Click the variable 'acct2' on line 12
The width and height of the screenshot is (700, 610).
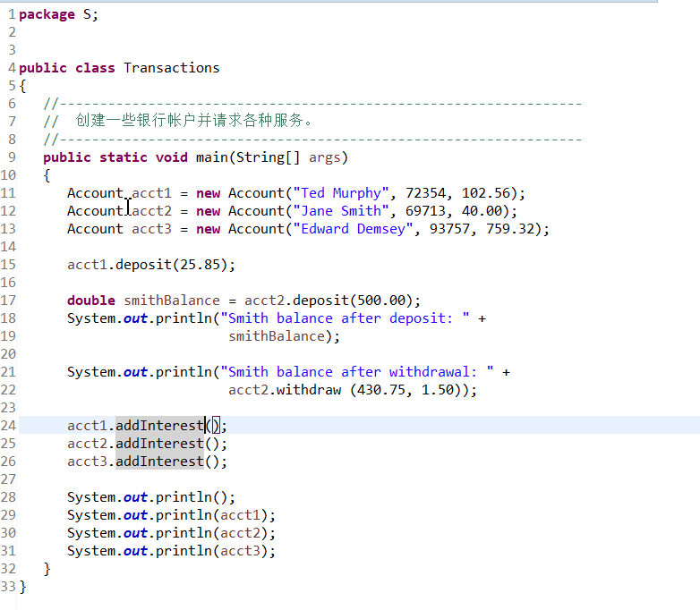coord(151,211)
